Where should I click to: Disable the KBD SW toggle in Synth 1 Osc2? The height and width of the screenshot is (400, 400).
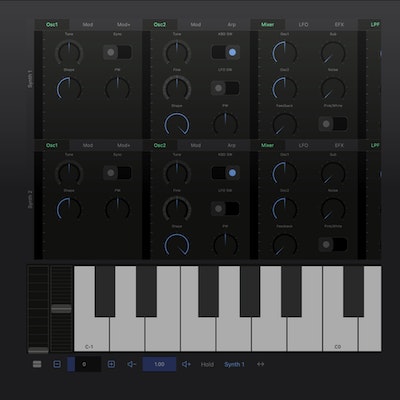(x=225, y=52)
